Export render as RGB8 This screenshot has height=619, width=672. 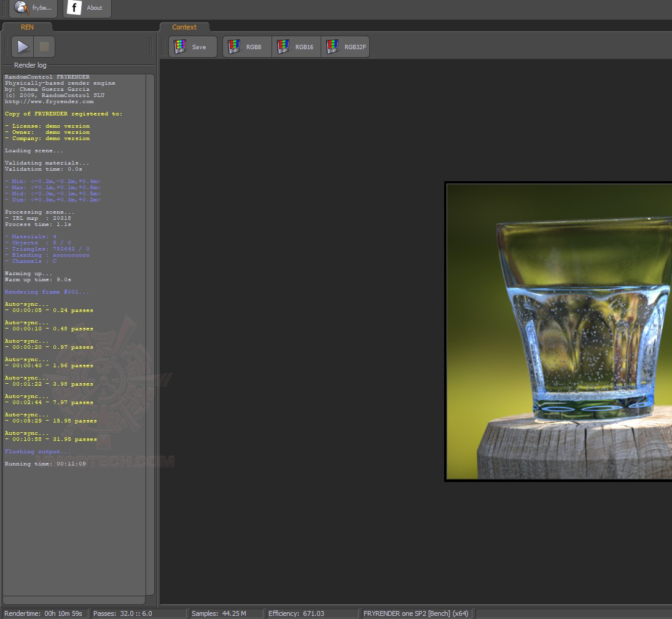[x=248, y=47]
